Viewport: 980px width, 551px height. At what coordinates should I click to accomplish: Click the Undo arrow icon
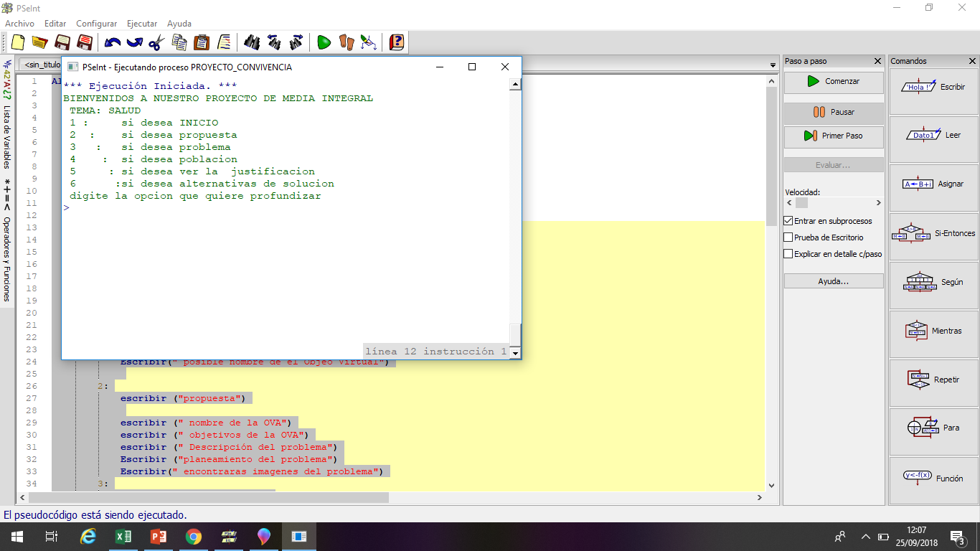113,42
